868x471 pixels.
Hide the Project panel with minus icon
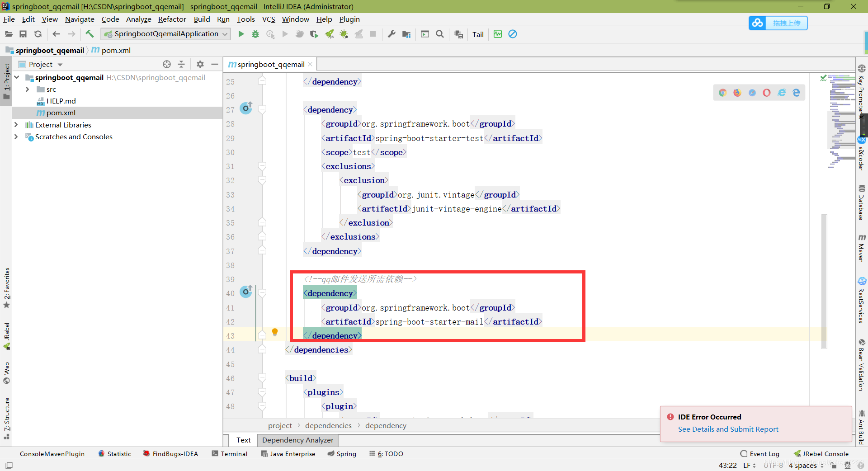[x=215, y=64]
